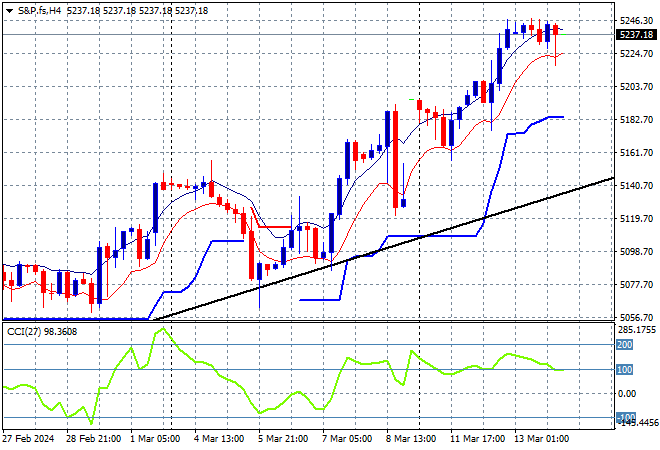
Task: Click the CCI(27) 98.3608 indicator label
Action: click(41, 332)
